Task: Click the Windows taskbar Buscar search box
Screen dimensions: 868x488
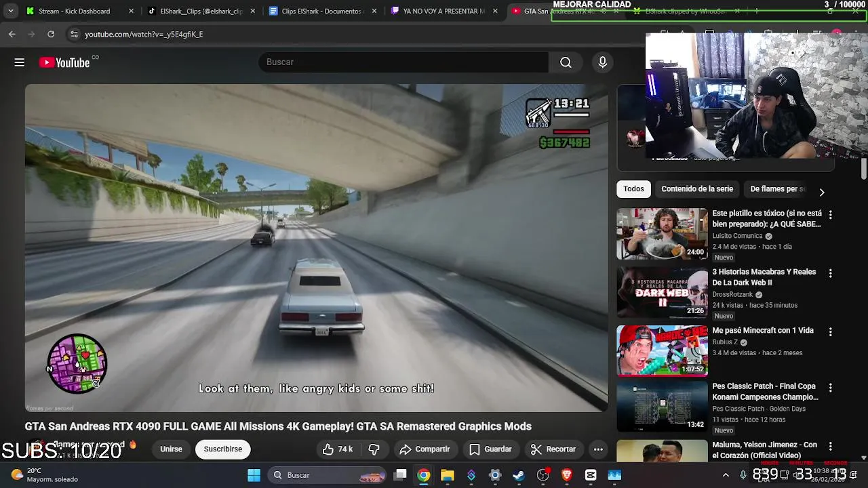Action: tap(328, 475)
